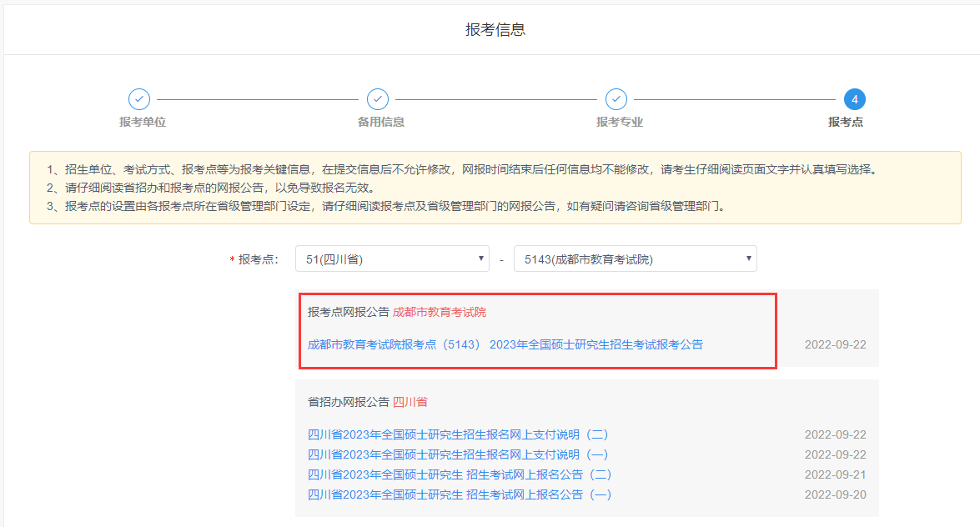The height and width of the screenshot is (527, 980).
Task: Click the 报考单位 step checkmark circle
Action: tap(139, 99)
